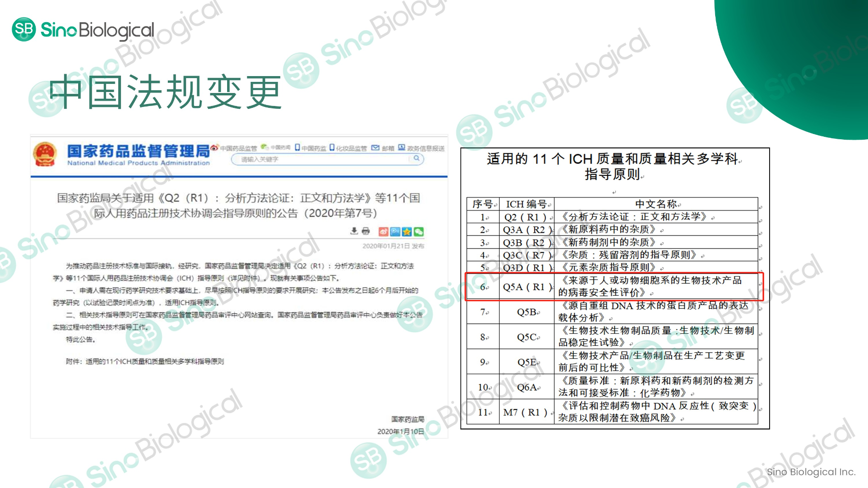Click the NMPA national emblem icon
Screen dimensions: 868x488
pyautogui.click(x=45, y=154)
